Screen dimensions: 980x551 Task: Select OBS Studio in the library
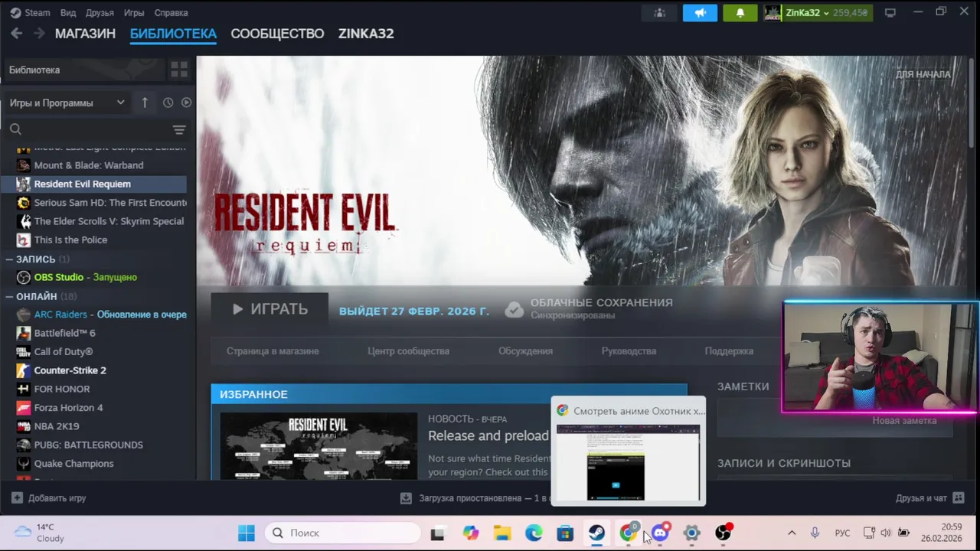tap(93, 277)
